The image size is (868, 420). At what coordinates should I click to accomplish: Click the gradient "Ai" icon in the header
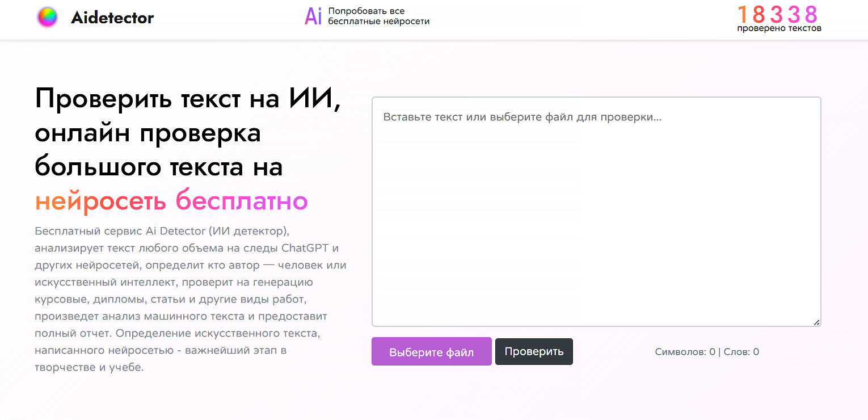313,16
